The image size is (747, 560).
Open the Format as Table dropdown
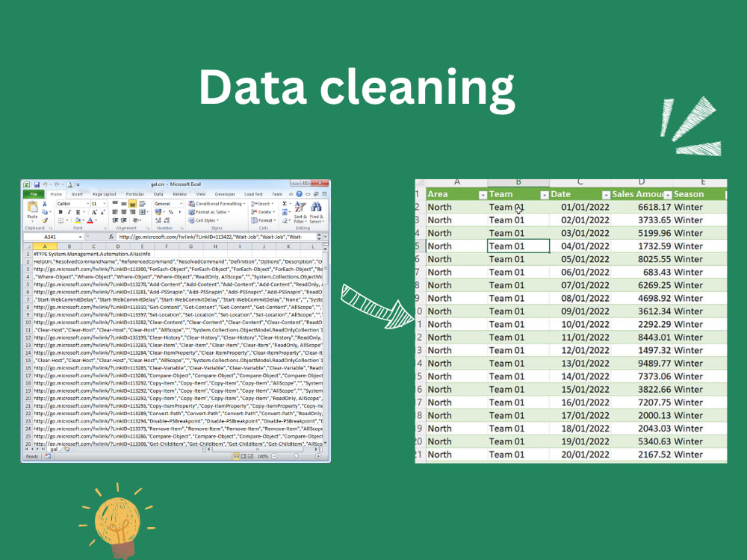[209, 212]
